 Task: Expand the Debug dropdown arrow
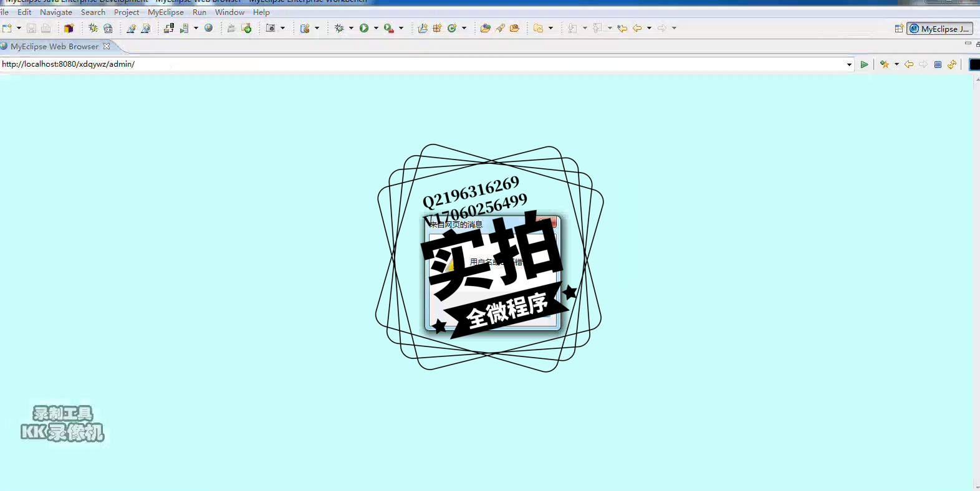tap(351, 28)
